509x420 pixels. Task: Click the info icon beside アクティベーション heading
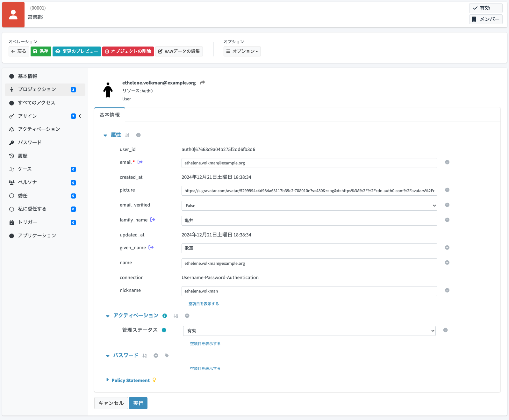(x=165, y=316)
